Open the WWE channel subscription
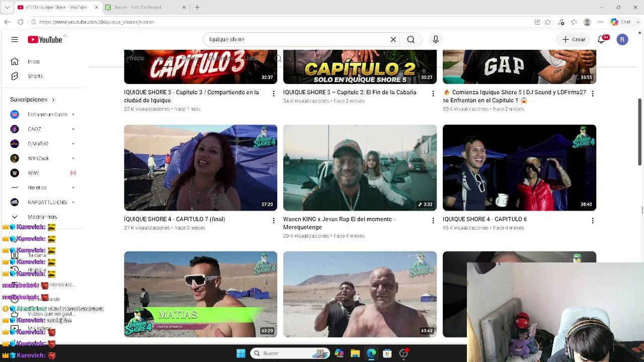This screenshot has width=644, height=362. point(44,172)
